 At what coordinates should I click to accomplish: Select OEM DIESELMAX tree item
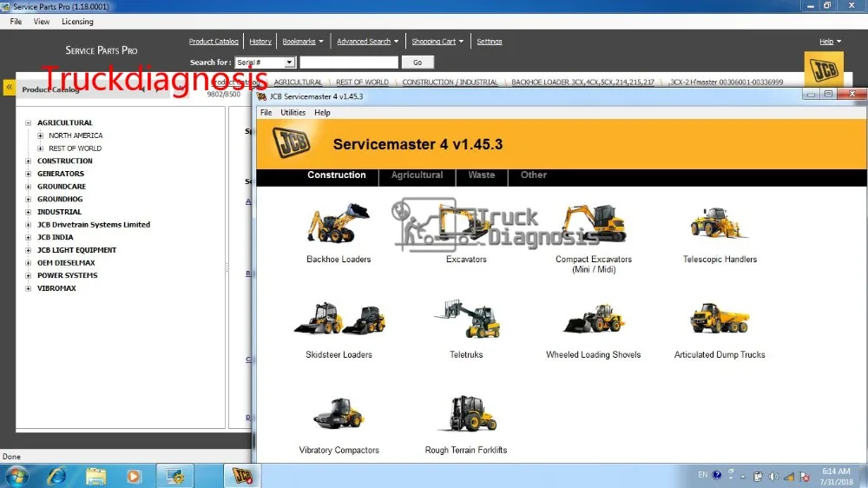[x=66, y=263]
